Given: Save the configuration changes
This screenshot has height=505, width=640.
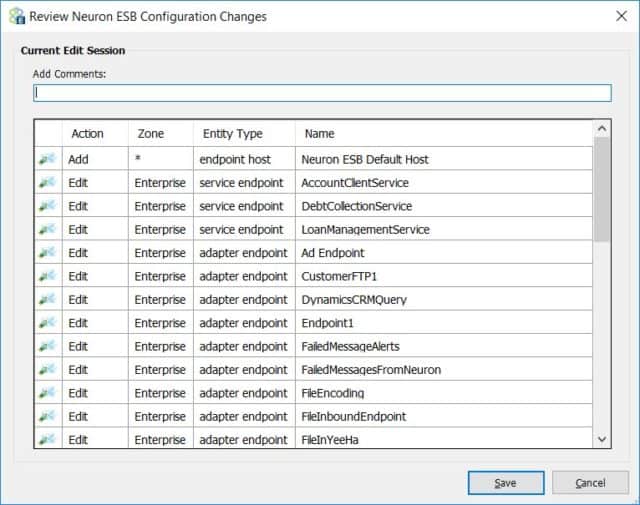Looking at the screenshot, I should (x=506, y=483).
